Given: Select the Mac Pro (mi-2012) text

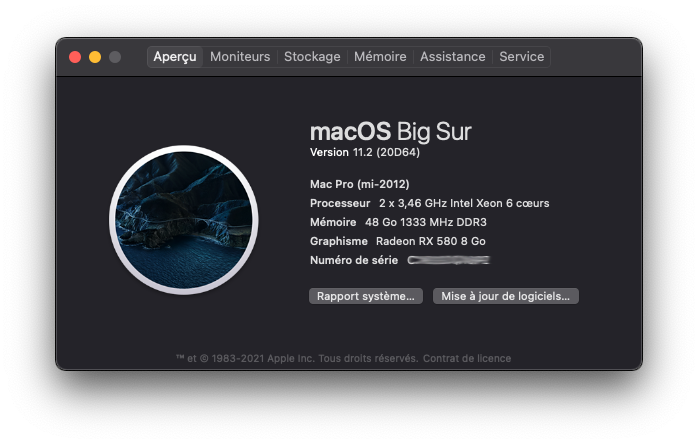Looking at the screenshot, I should [360, 184].
